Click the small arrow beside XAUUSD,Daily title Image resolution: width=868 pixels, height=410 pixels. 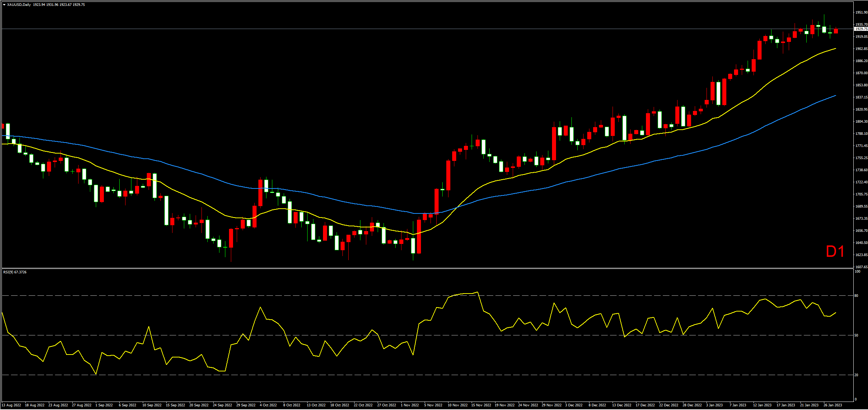click(x=4, y=5)
